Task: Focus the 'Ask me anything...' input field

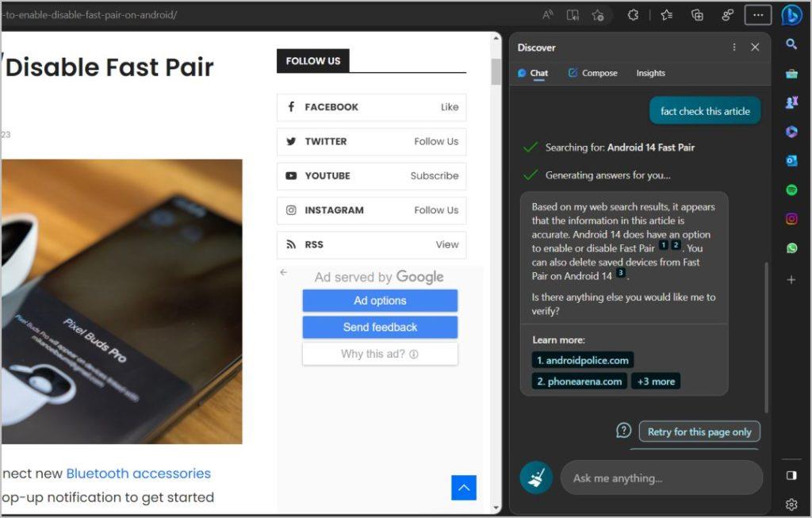Action: [x=661, y=478]
